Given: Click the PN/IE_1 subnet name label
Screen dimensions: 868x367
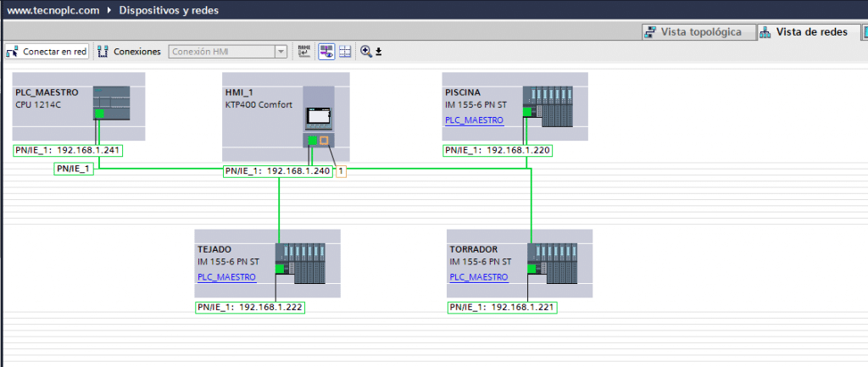Looking at the screenshot, I should tap(74, 169).
